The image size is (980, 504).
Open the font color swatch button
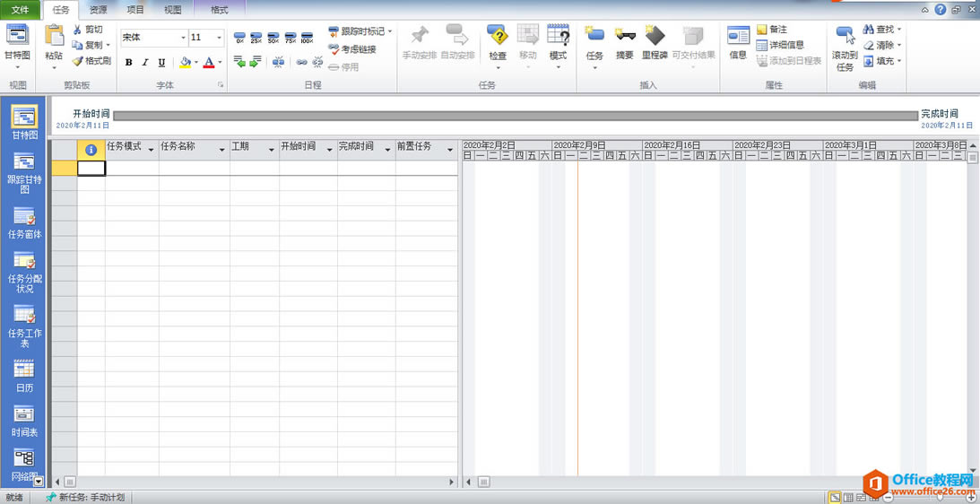(x=208, y=63)
